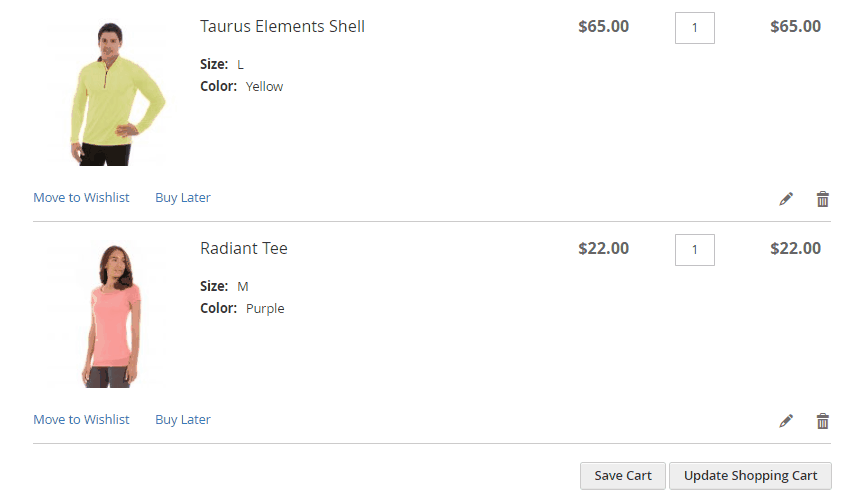Delete Radiant Tee using trash icon
This screenshot has height=497, width=856.
pos(823,421)
